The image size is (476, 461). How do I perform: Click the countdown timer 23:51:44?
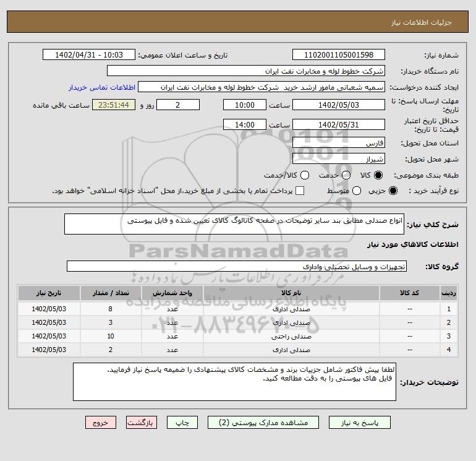click(x=114, y=105)
